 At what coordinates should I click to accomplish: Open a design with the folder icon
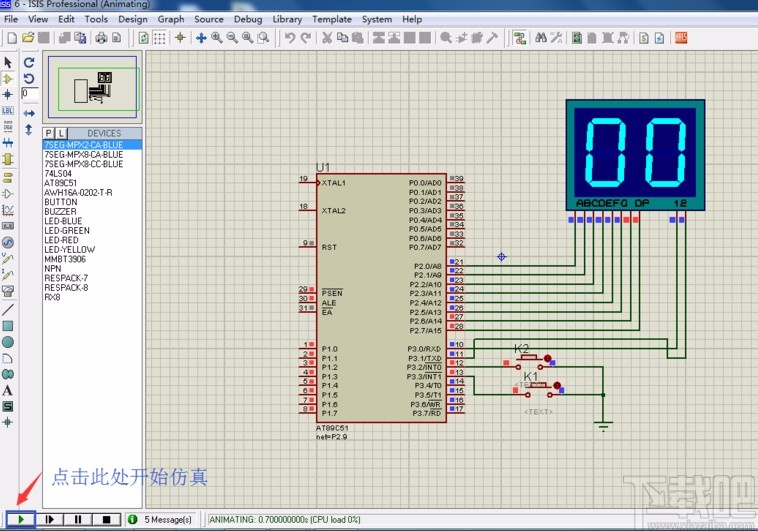28,38
